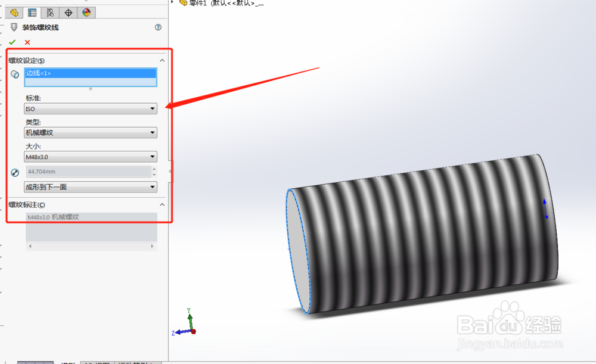Open the 大小 M48x3.0 dropdown
Image resolution: width=596 pixels, height=364 pixels.
[x=91, y=157]
